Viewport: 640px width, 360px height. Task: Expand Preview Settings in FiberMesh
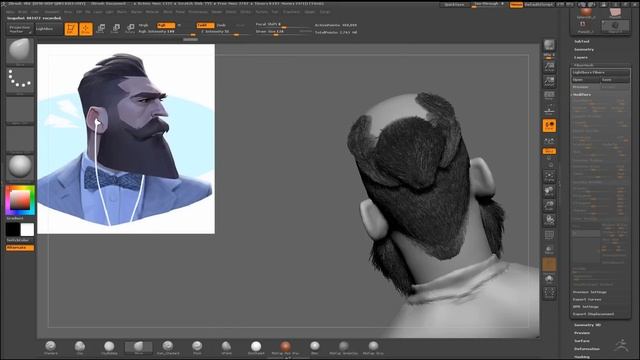(x=589, y=292)
